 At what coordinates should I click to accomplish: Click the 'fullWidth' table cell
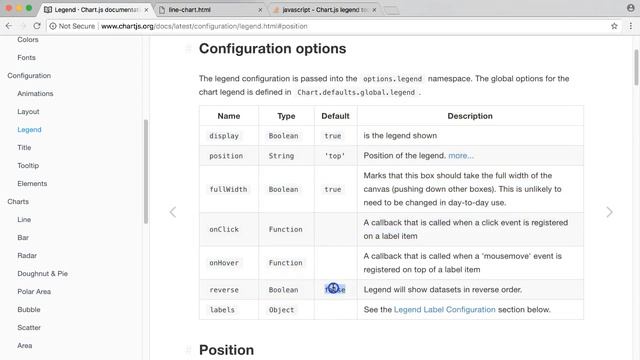(228, 189)
